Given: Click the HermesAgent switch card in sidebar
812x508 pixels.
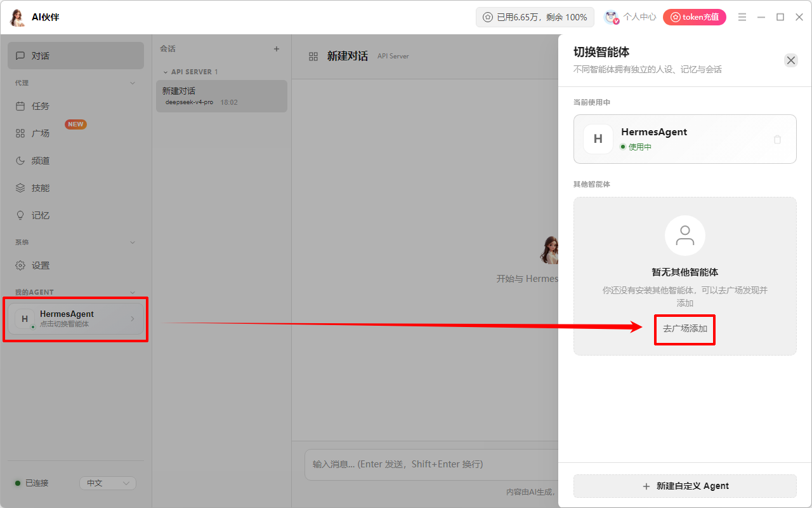Looking at the screenshot, I should click(x=75, y=319).
